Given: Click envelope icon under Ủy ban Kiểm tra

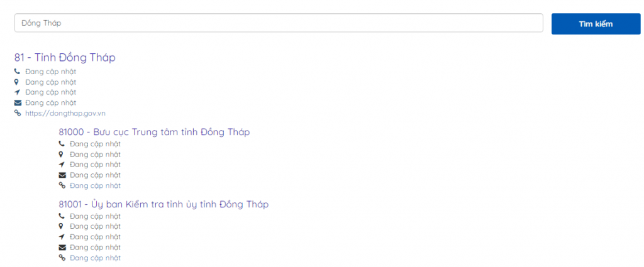Looking at the screenshot, I should coord(62,248).
